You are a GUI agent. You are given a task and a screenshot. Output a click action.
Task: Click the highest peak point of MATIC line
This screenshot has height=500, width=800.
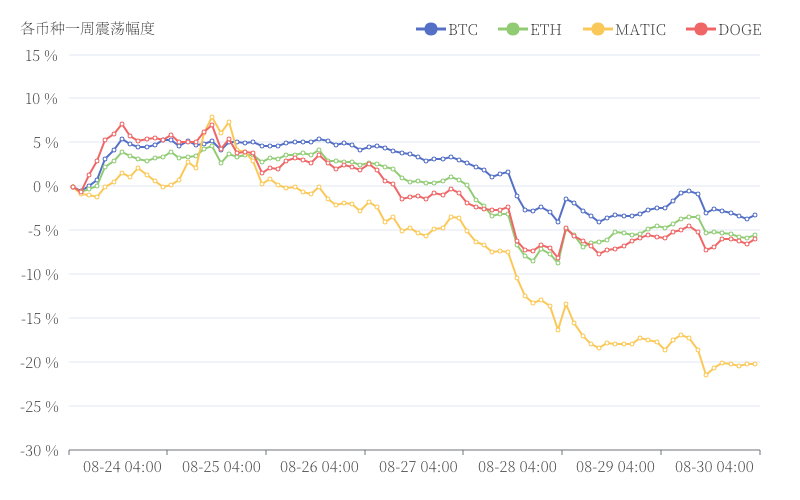click(x=212, y=117)
